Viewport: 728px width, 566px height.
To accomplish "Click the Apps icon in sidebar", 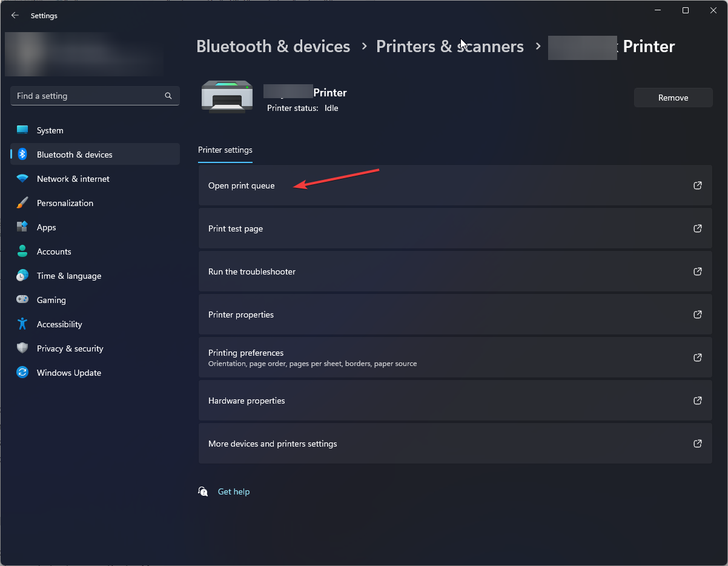I will pyautogui.click(x=22, y=227).
